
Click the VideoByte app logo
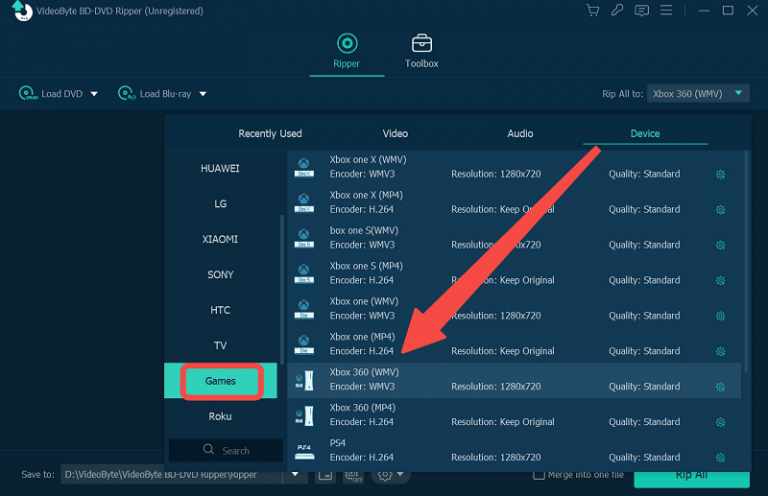[x=22, y=11]
